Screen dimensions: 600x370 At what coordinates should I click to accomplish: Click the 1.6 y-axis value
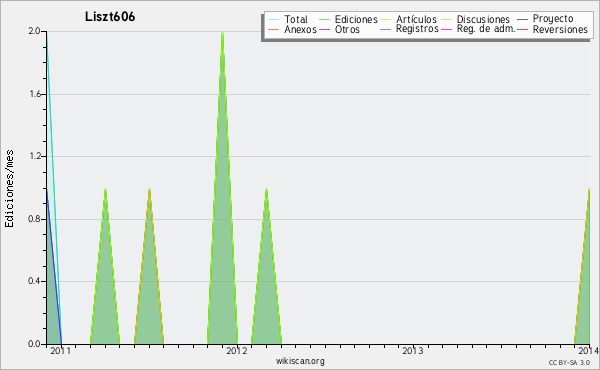[x=34, y=94]
